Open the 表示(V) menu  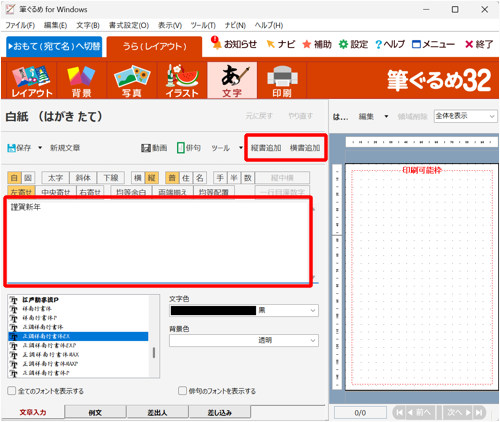click(x=170, y=25)
